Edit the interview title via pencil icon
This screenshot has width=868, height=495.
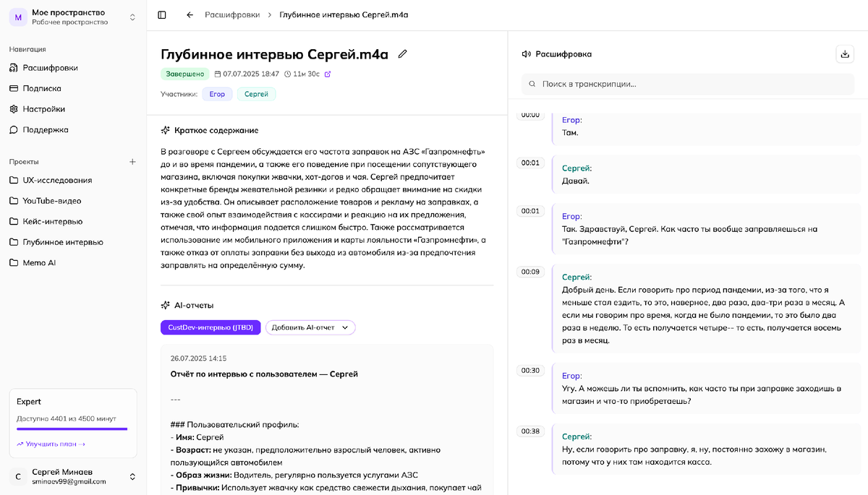[x=403, y=53]
